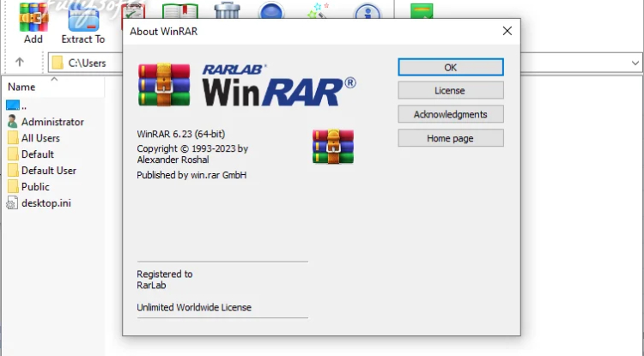The image size is (644, 356).
Task: Click the small WinRAR books icon in dialog
Action: (333, 147)
